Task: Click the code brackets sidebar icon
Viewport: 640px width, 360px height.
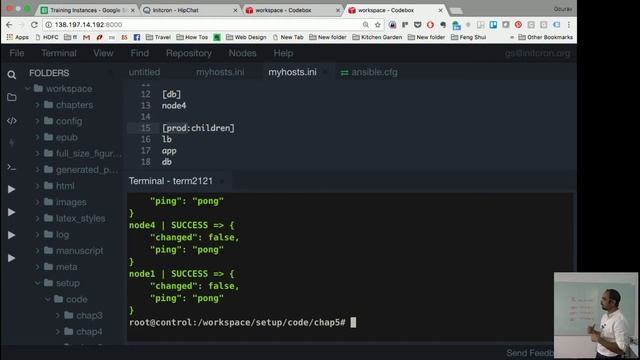Action: tap(12, 121)
